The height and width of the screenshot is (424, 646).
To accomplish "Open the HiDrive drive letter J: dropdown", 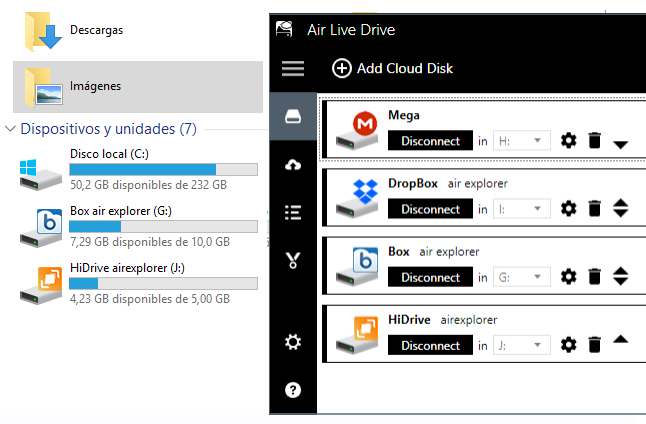I will pos(522,345).
